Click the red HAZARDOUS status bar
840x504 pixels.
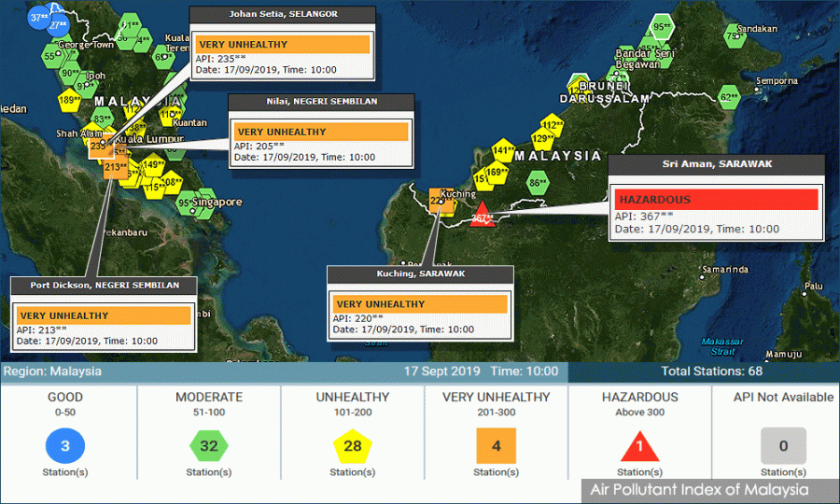pos(717,199)
